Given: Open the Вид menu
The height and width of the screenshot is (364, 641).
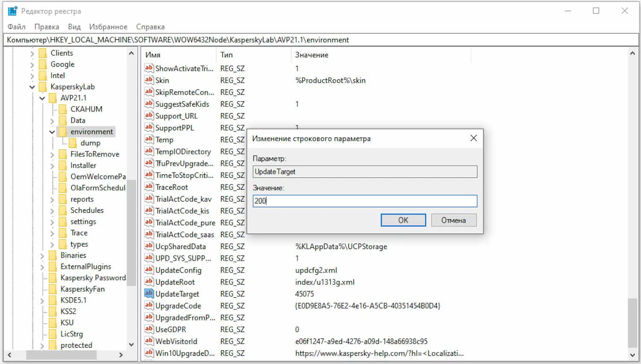Looking at the screenshot, I should tap(74, 26).
